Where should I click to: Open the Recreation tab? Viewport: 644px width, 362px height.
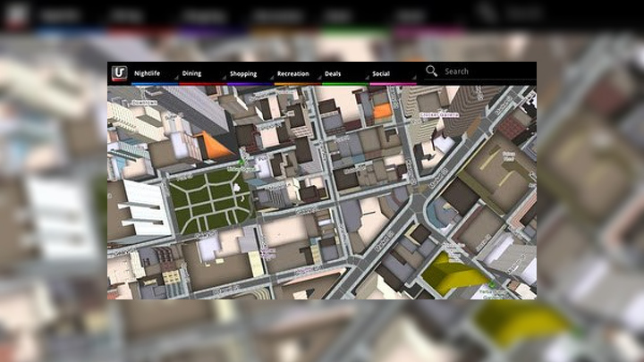293,73
